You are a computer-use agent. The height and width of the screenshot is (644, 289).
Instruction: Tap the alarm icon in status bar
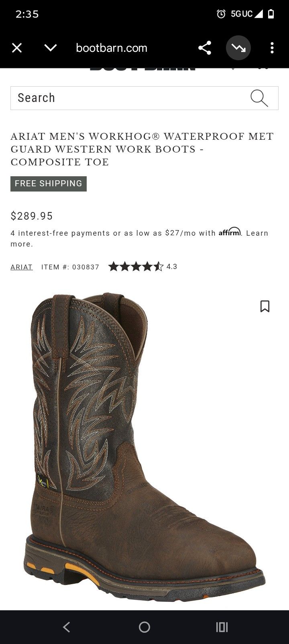[x=221, y=14]
